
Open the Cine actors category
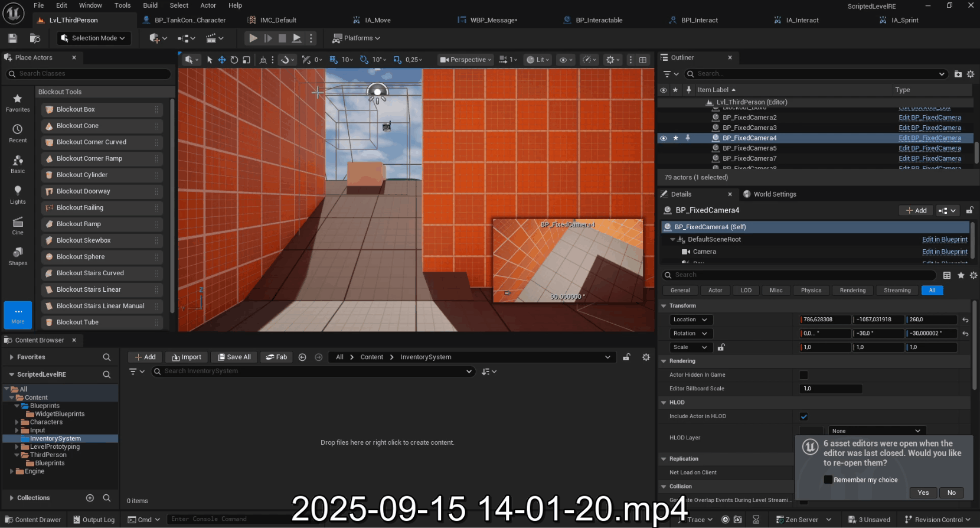[x=18, y=226]
